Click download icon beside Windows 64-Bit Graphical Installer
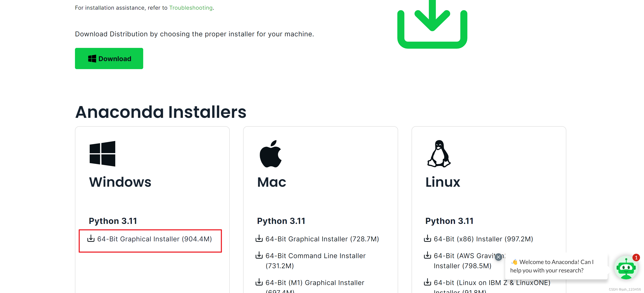The height and width of the screenshot is (293, 644). (91, 239)
